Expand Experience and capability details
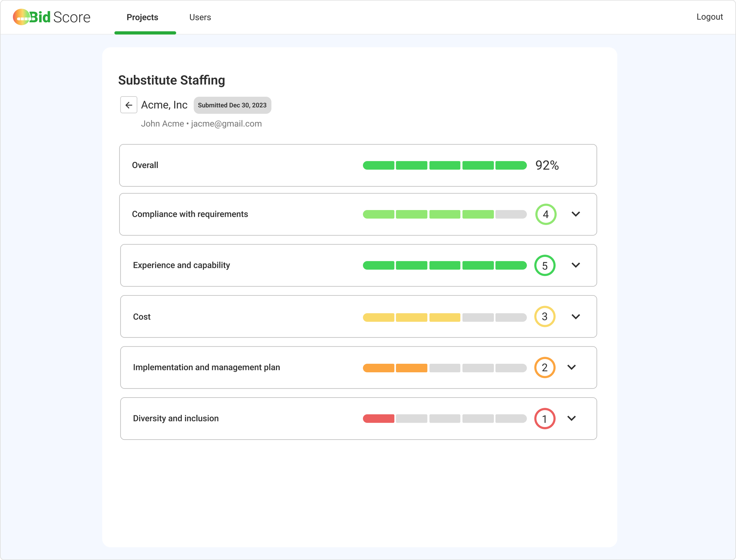The width and height of the screenshot is (736, 560). (576, 265)
